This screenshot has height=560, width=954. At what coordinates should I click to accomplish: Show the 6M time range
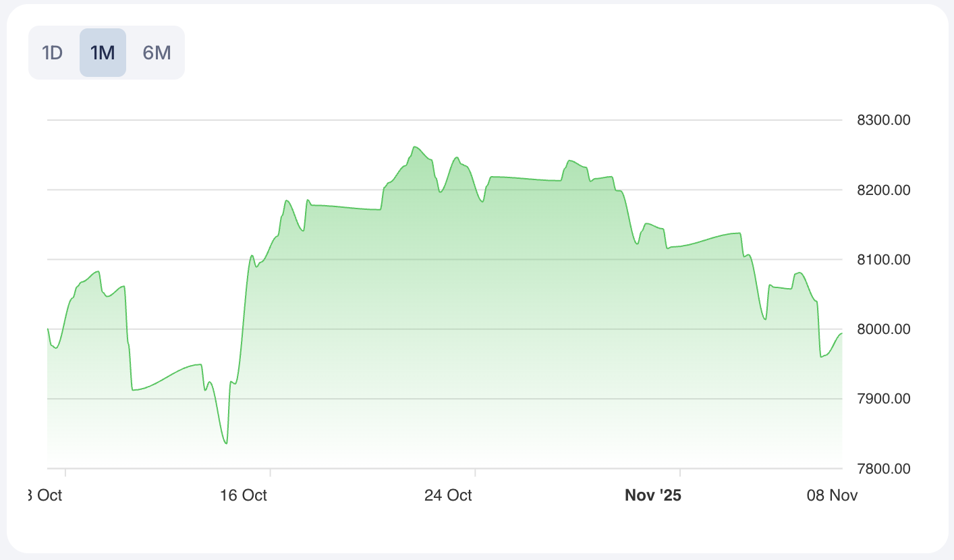[157, 53]
